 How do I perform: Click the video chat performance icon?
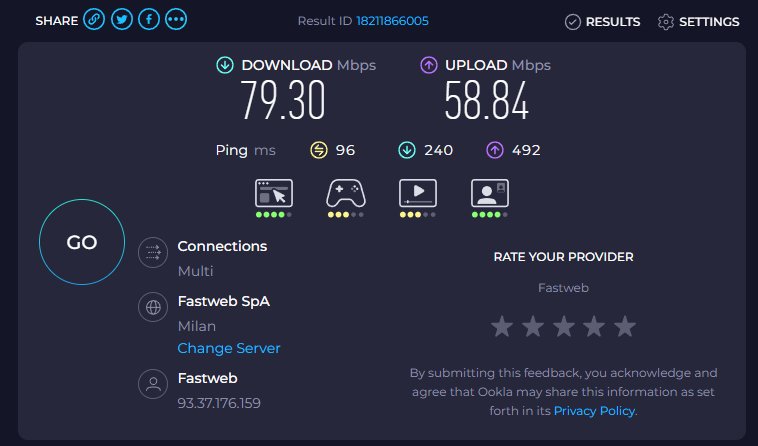[x=489, y=193]
